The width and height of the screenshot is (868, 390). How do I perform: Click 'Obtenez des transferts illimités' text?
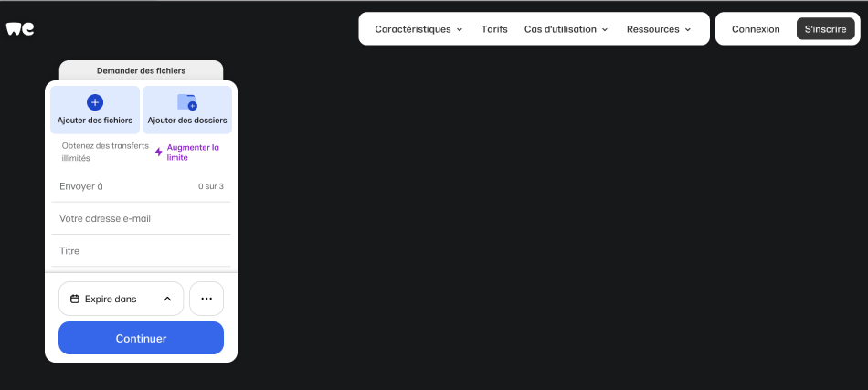click(105, 153)
